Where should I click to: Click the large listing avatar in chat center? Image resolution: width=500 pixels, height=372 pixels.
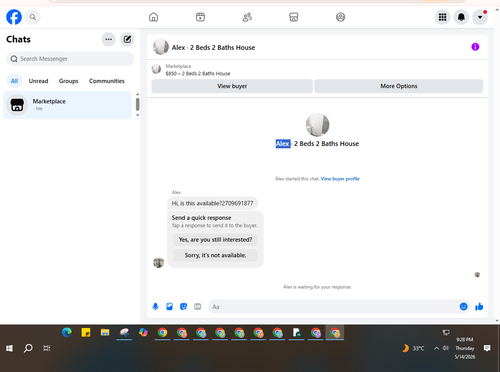(x=317, y=125)
